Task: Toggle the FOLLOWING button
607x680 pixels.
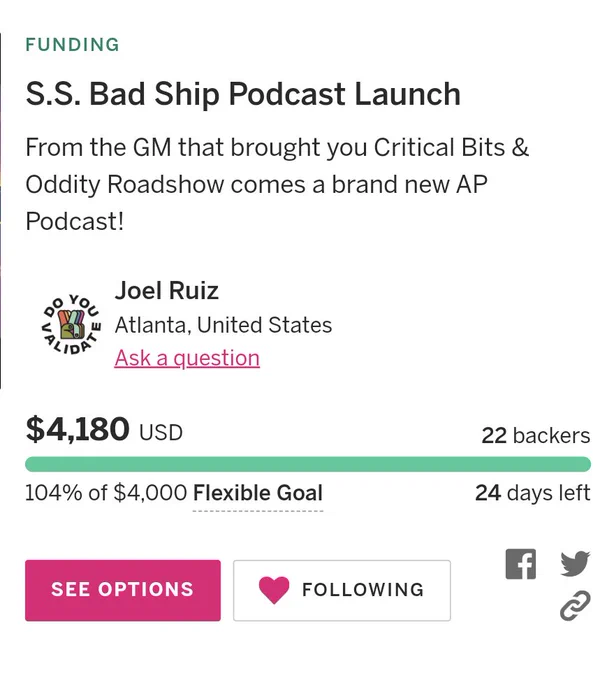Action: (x=342, y=590)
